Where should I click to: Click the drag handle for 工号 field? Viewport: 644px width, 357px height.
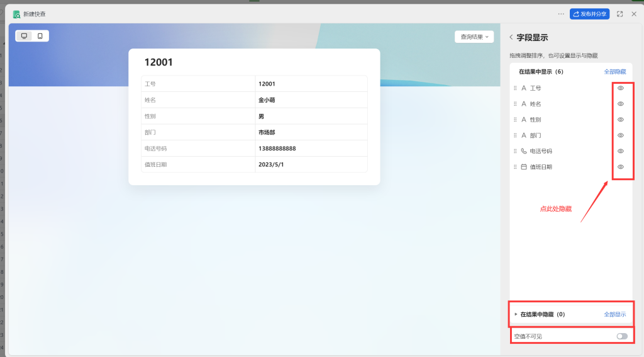pyautogui.click(x=516, y=88)
